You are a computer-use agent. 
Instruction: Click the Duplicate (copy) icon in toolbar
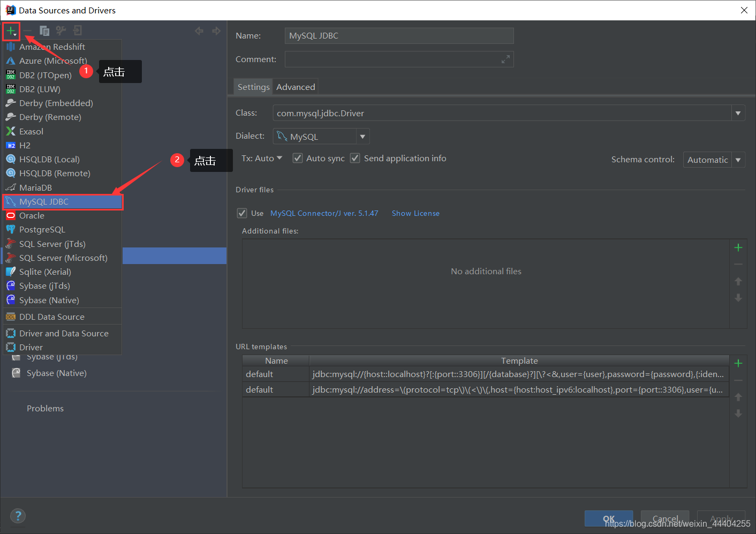[44, 31]
